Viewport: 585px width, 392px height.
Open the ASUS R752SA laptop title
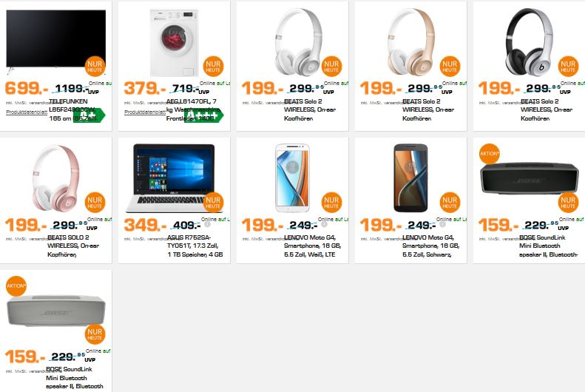[195, 246]
